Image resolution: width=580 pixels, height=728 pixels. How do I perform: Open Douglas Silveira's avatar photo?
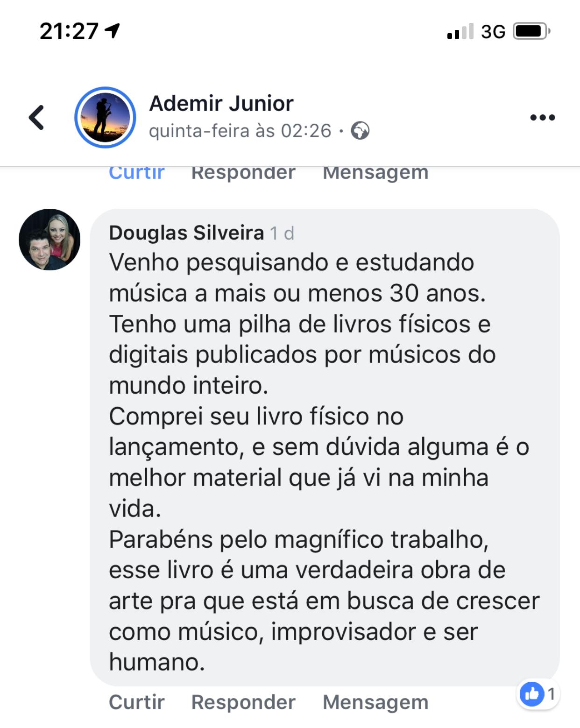50,240
